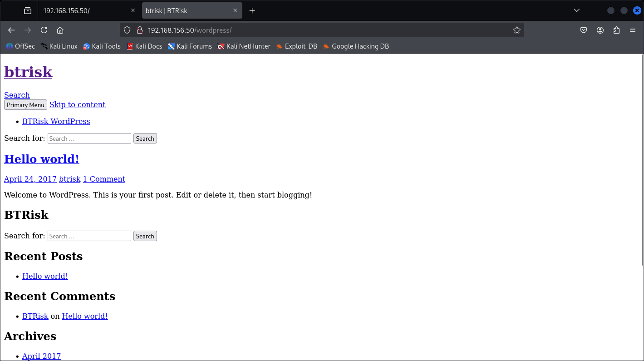
Task: Open a new tab with plus icon
Action: 252,10
